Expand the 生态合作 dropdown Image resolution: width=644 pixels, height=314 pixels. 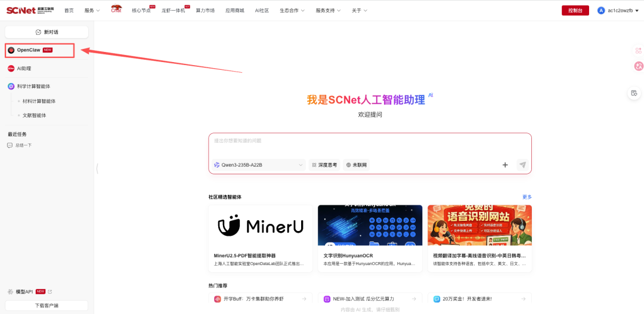point(292,11)
